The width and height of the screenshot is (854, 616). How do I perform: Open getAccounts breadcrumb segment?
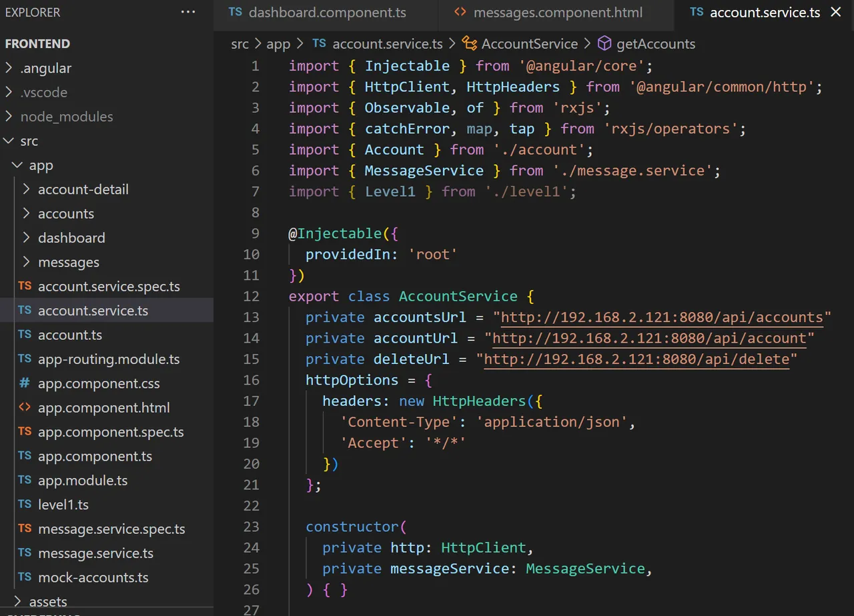coord(656,44)
